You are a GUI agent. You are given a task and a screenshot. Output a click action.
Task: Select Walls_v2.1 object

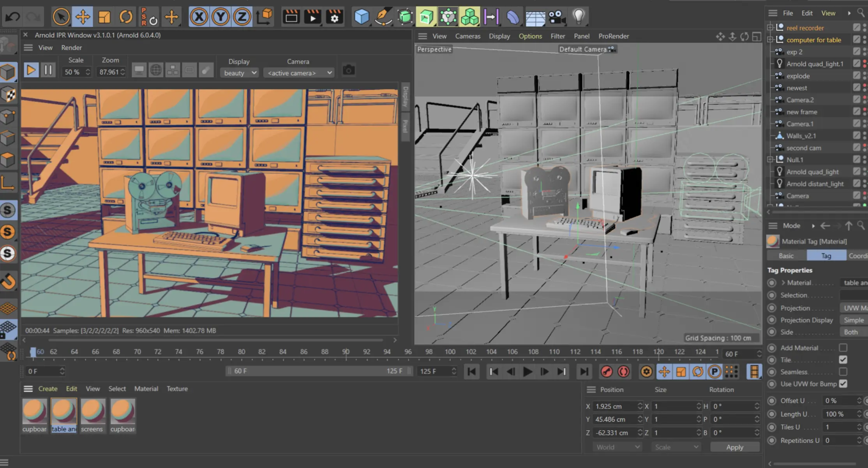click(x=801, y=136)
